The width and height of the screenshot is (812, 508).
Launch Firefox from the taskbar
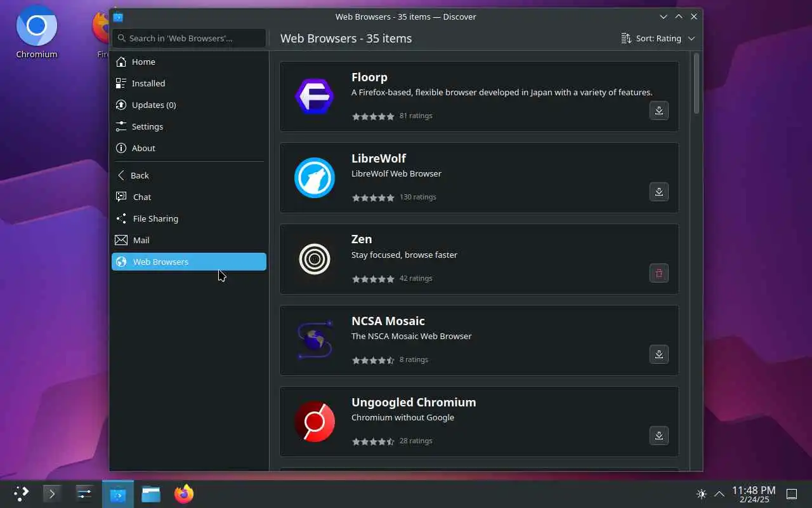click(184, 493)
